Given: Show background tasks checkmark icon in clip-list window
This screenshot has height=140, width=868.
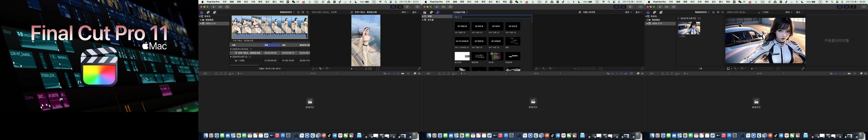Looking at the screenshot, I should click(227, 7).
